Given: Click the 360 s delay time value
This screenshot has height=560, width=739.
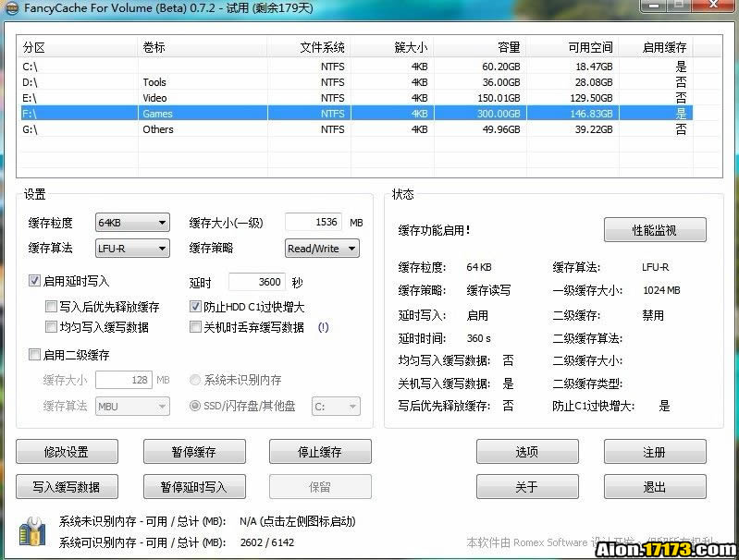Looking at the screenshot, I should tap(478, 338).
